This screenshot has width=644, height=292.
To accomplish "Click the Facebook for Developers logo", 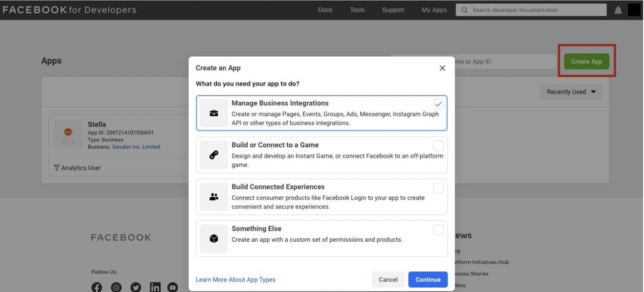I will click(69, 10).
